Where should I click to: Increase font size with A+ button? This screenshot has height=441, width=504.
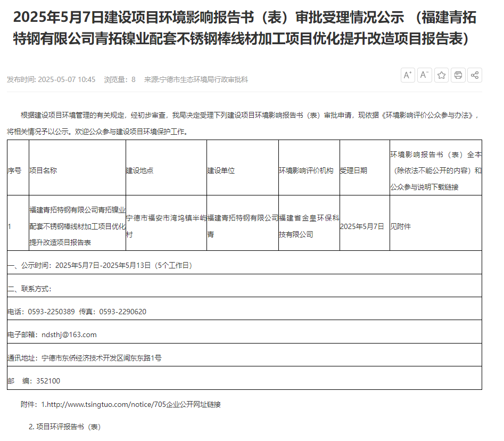pos(408,75)
